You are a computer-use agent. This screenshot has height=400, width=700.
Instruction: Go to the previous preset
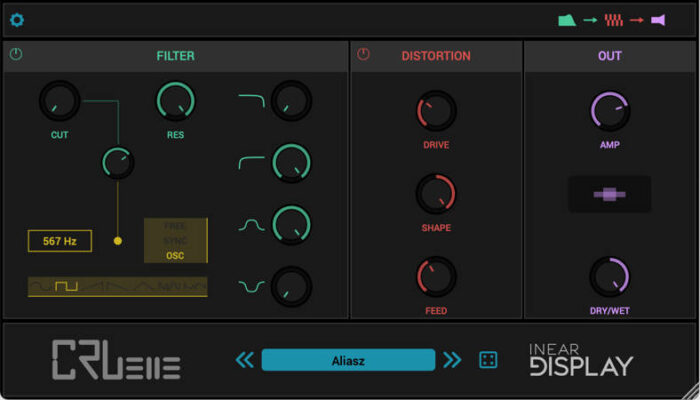(245, 360)
